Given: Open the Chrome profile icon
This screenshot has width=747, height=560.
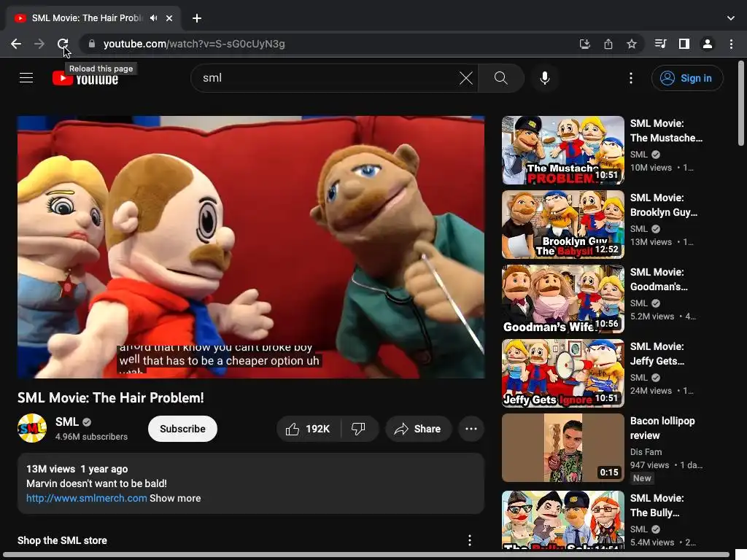Looking at the screenshot, I should click(708, 44).
